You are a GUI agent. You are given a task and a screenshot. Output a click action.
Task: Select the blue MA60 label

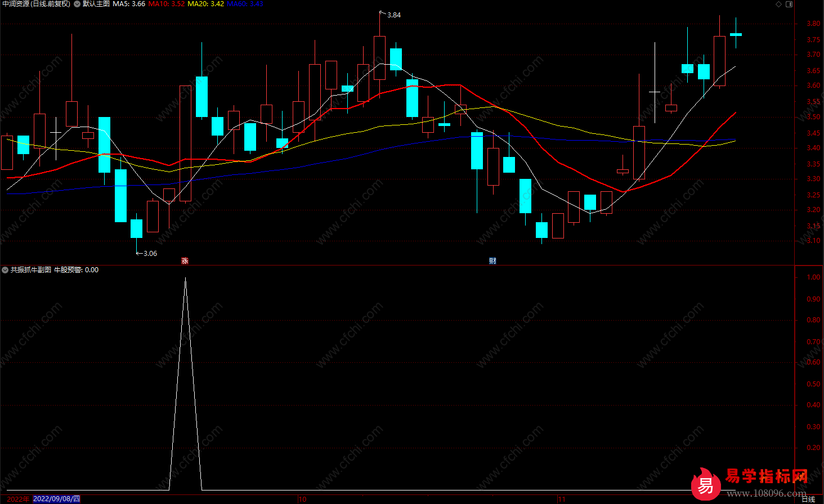pyautogui.click(x=245, y=4)
